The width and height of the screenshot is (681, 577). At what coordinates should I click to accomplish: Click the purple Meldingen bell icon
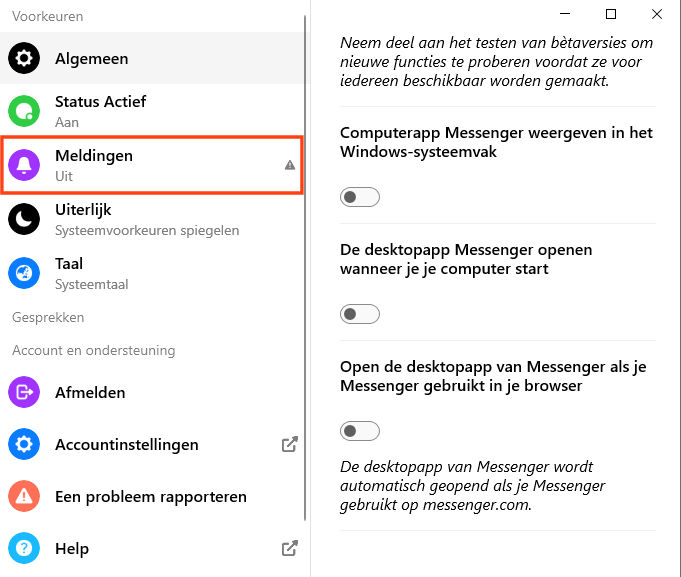tap(24, 165)
